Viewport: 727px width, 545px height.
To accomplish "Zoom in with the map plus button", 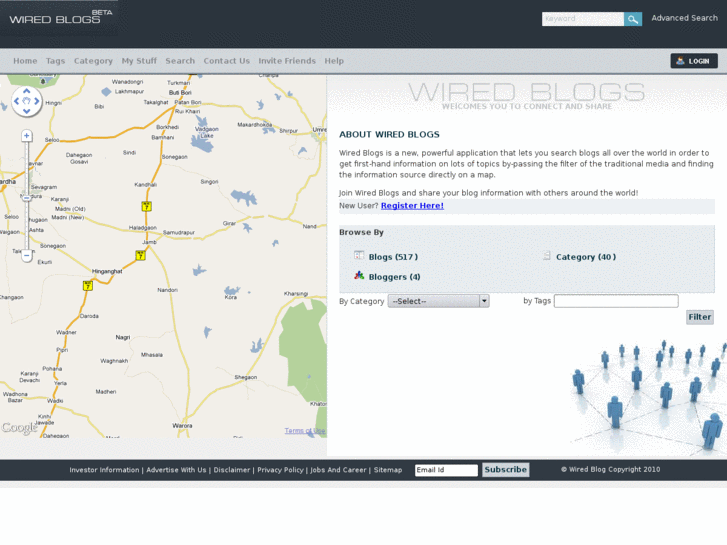I will click(26, 136).
